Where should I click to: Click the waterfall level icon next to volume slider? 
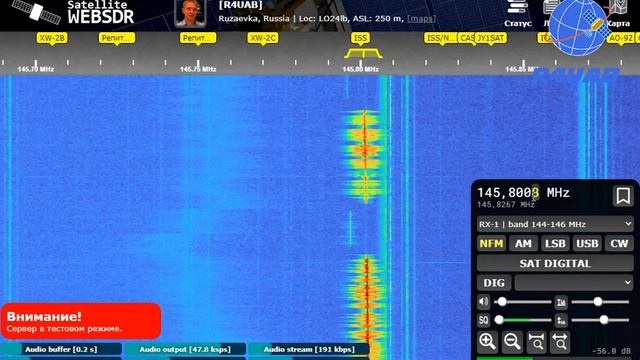coord(561,302)
